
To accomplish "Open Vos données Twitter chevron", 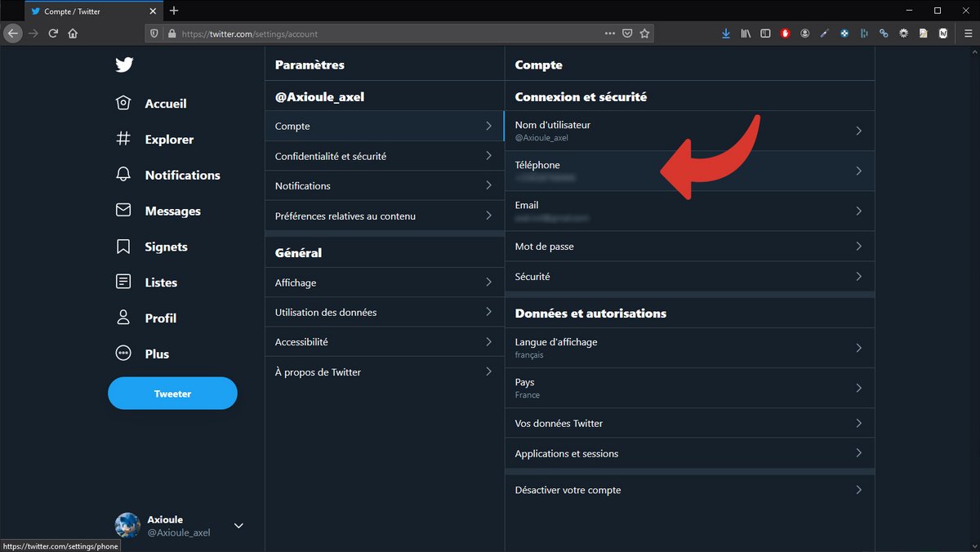I will pyautogui.click(x=858, y=423).
